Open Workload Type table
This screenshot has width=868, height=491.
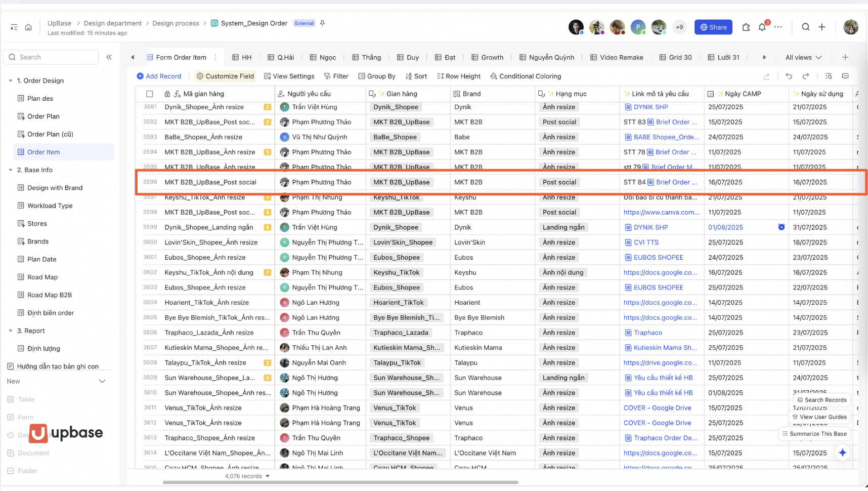click(50, 206)
